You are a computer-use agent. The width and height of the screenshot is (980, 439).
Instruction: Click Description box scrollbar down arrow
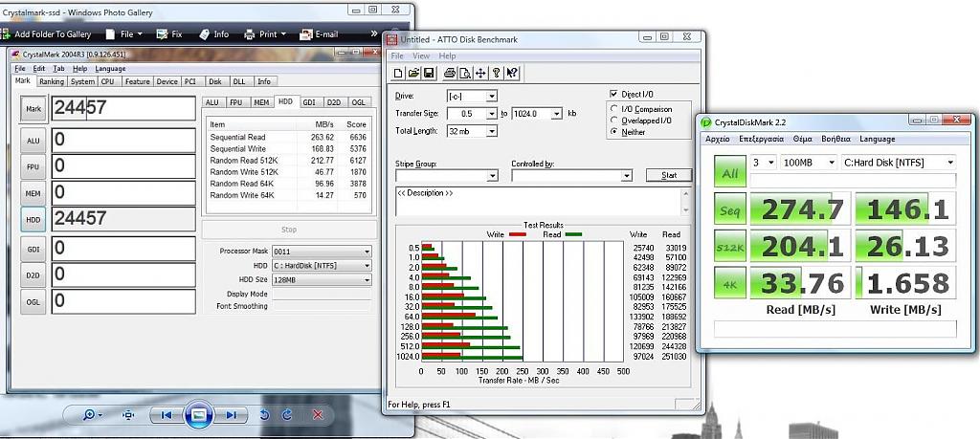(x=686, y=210)
